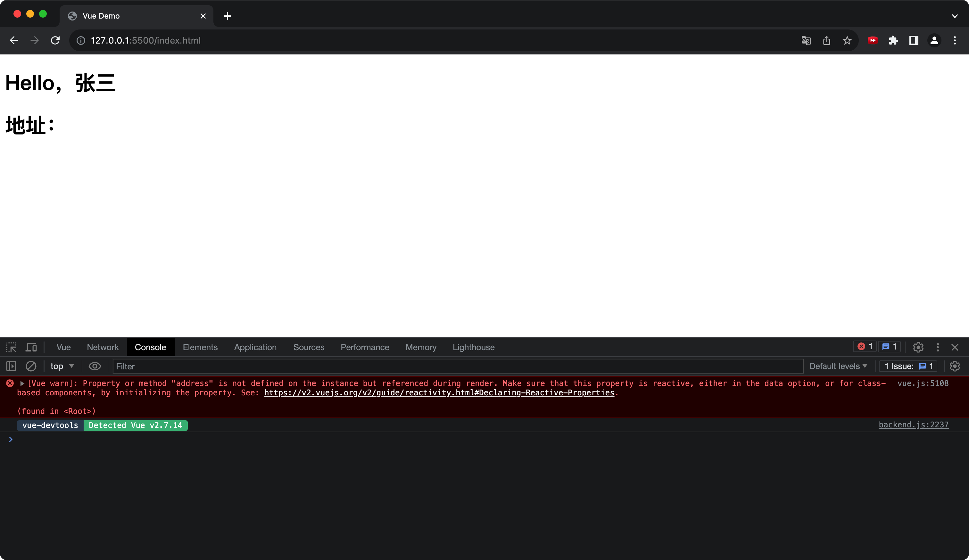969x560 pixels.
Task: Switch to the Elements tab
Action: tap(200, 348)
